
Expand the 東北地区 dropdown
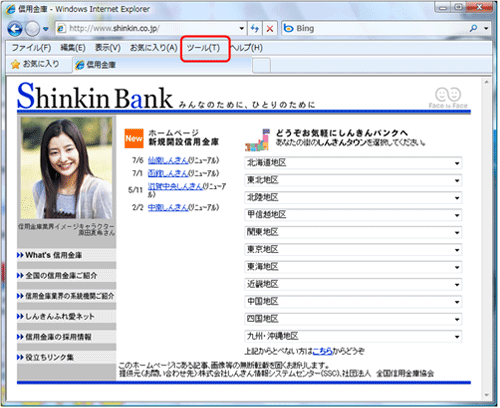(x=353, y=180)
